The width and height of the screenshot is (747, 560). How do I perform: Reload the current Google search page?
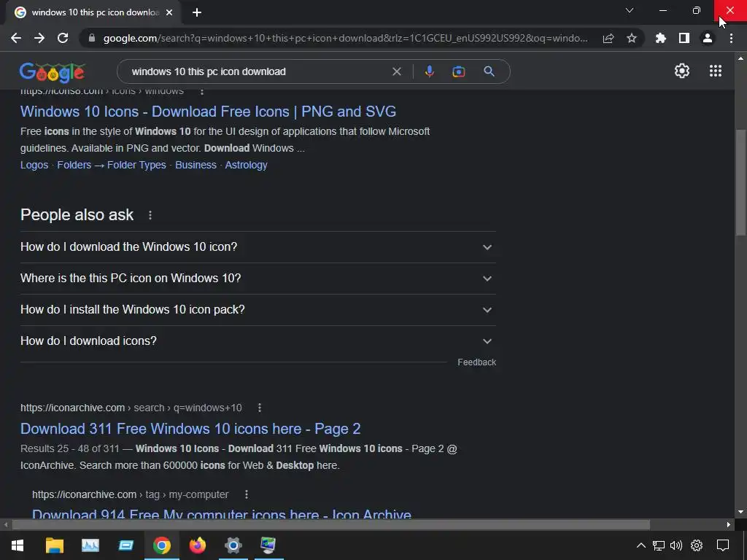[63, 38]
